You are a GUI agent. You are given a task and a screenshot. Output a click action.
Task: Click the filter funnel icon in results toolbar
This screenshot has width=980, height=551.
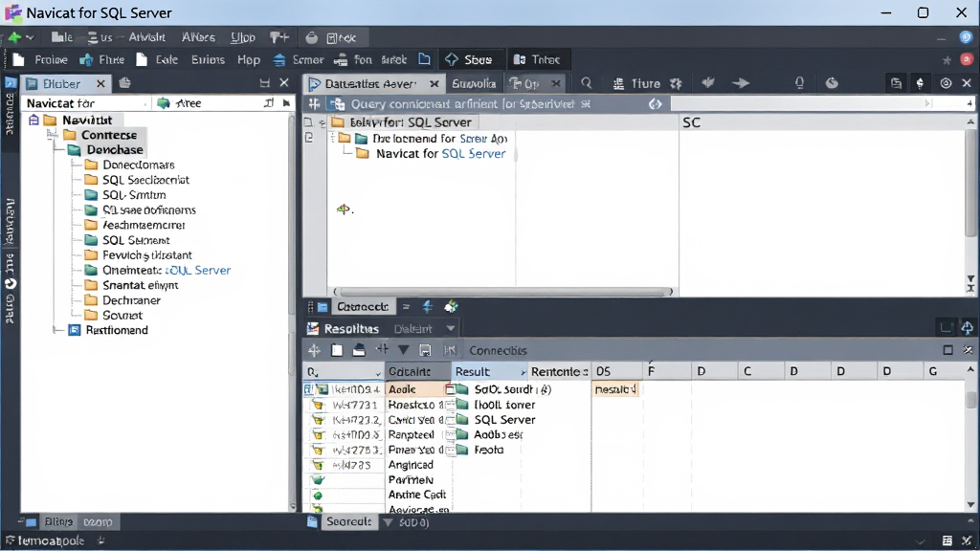tap(404, 350)
